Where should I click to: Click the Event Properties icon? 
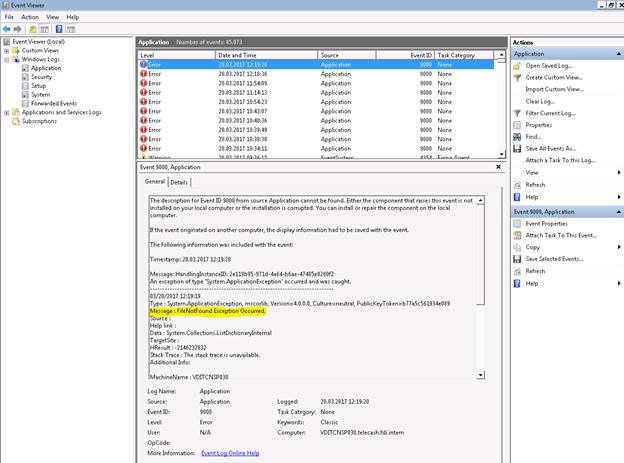pyautogui.click(x=517, y=224)
